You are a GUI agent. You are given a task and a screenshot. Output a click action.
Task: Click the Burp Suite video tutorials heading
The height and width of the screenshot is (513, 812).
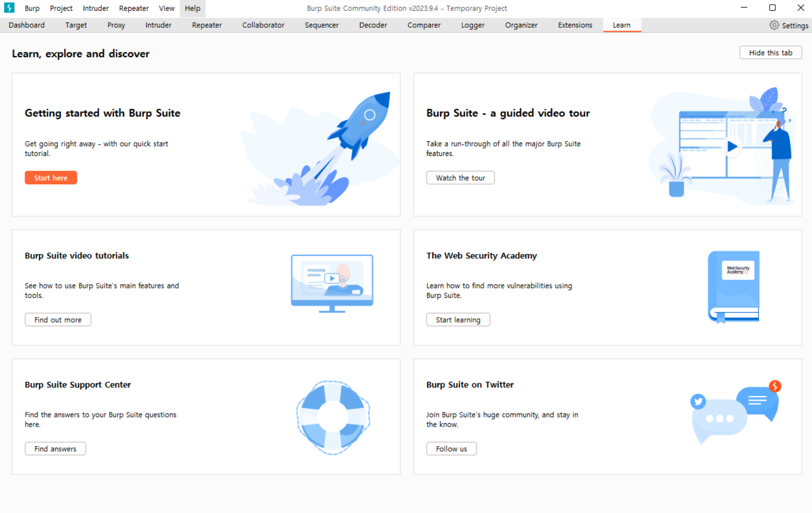76,255
